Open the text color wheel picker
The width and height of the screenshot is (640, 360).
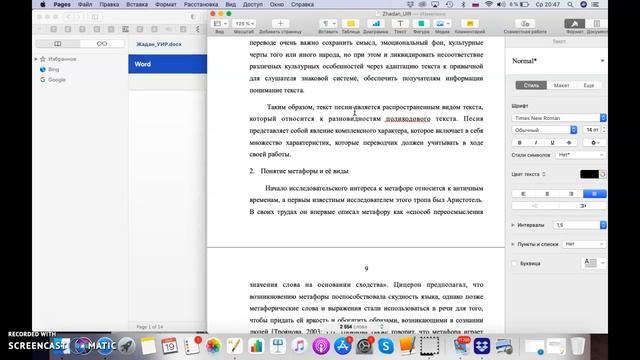coord(602,174)
